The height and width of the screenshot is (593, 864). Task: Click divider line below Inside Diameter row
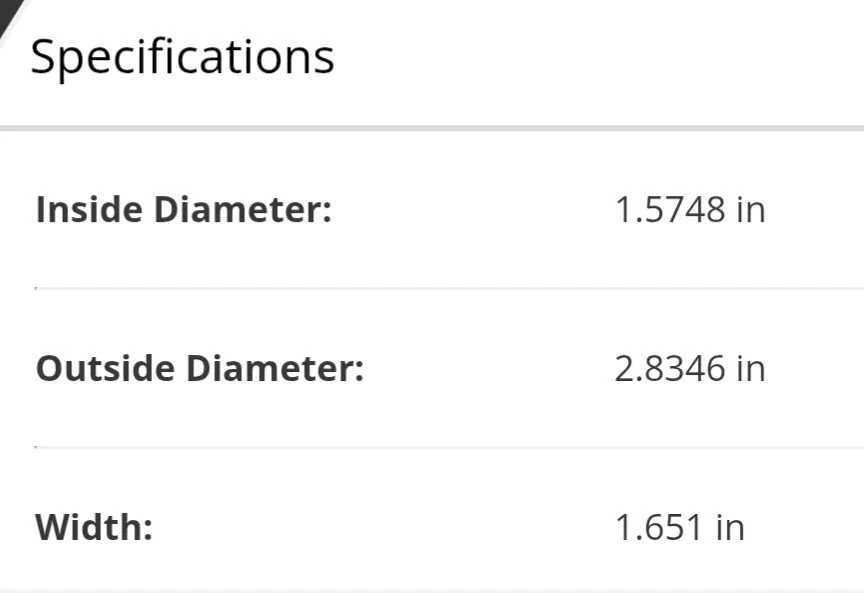pyautogui.click(x=432, y=288)
